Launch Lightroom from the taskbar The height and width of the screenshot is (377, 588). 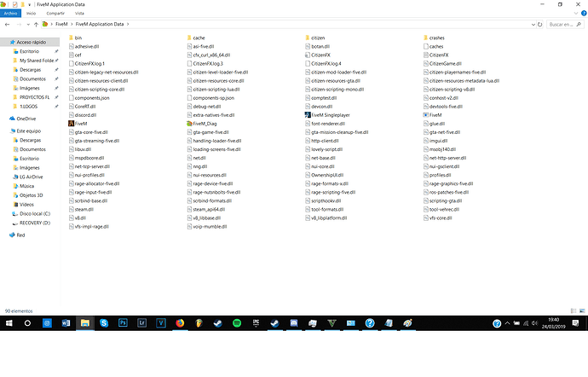[x=141, y=323]
